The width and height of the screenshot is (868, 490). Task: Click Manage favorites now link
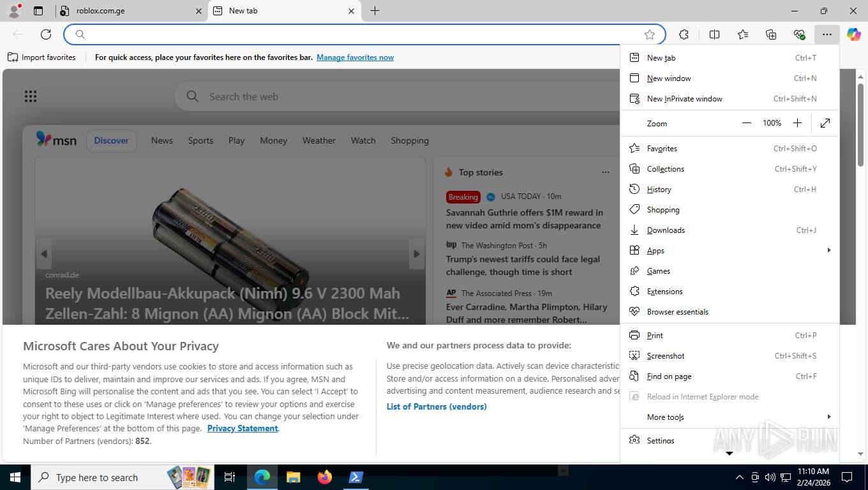tap(355, 57)
